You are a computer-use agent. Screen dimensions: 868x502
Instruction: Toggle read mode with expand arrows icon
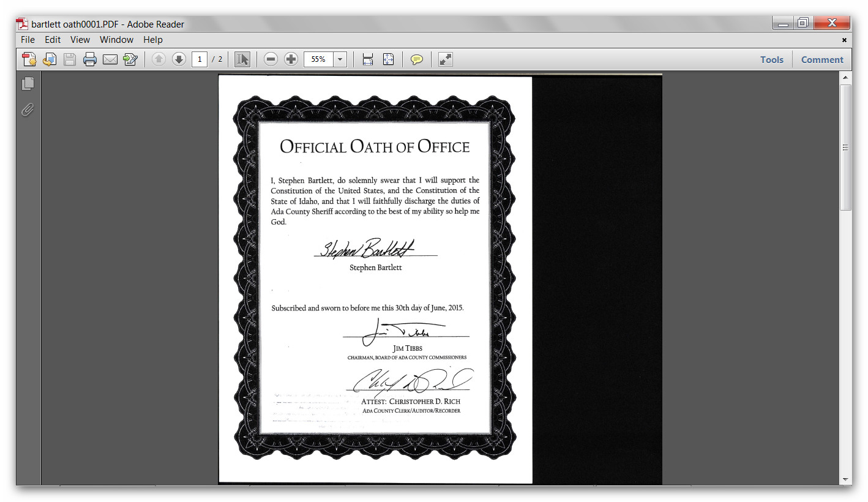[446, 59]
